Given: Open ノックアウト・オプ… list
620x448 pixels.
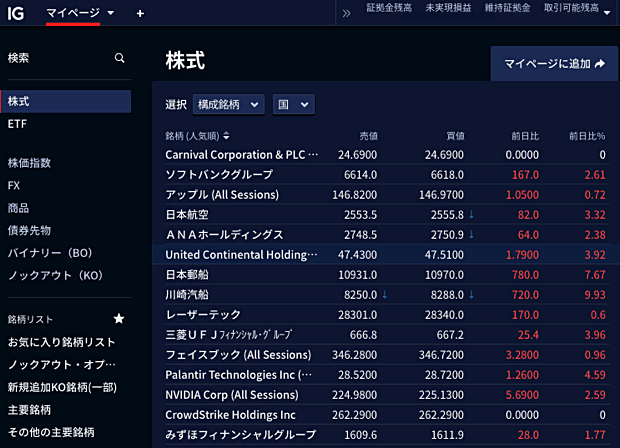Looking at the screenshot, I should (61, 365).
